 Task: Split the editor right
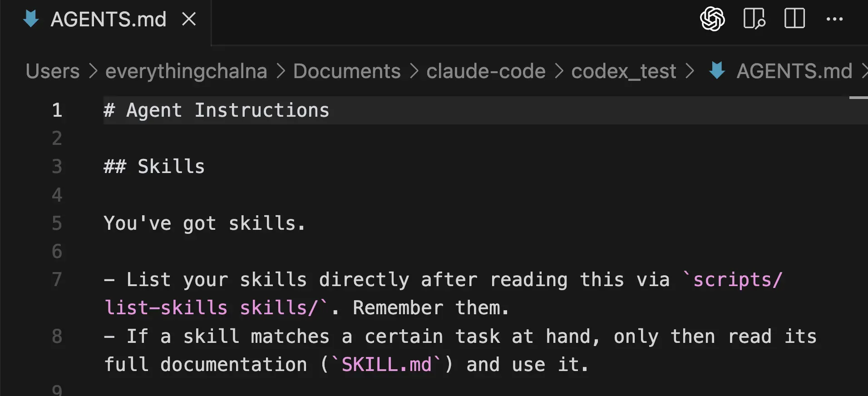(x=794, y=19)
